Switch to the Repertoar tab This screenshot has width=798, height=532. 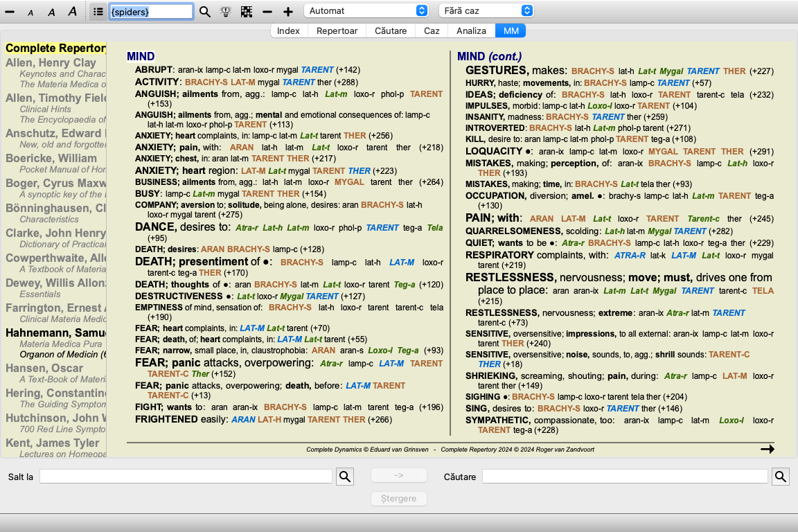coord(337,30)
